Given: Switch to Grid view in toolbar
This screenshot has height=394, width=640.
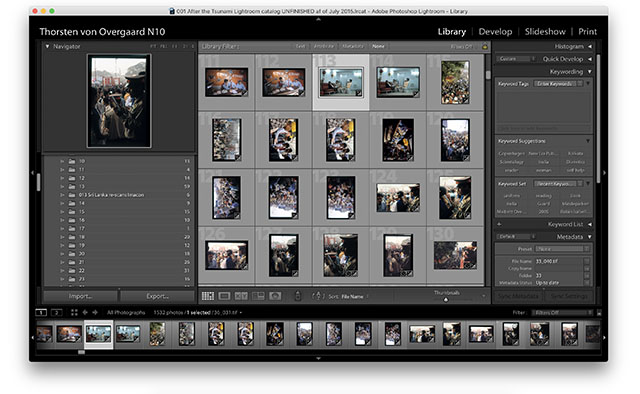Looking at the screenshot, I should coord(208,296).
